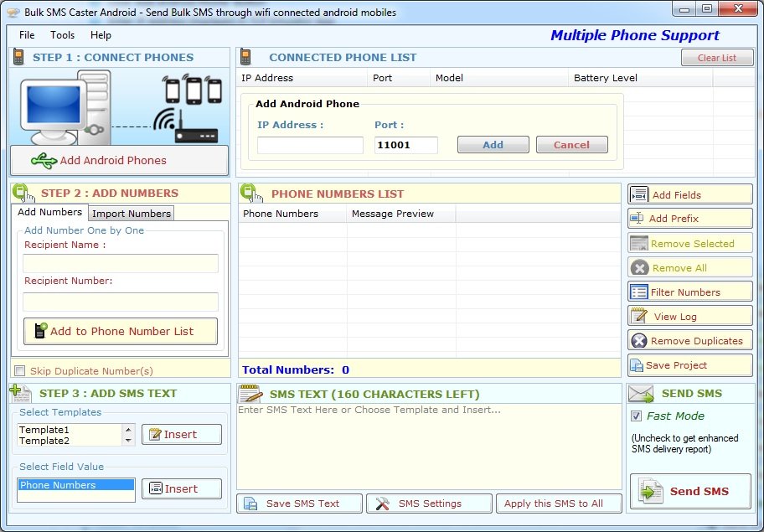Focus the Recipient Name field
Image resolution: width=764 pixels, height=532 pixels.
point(121,263)
